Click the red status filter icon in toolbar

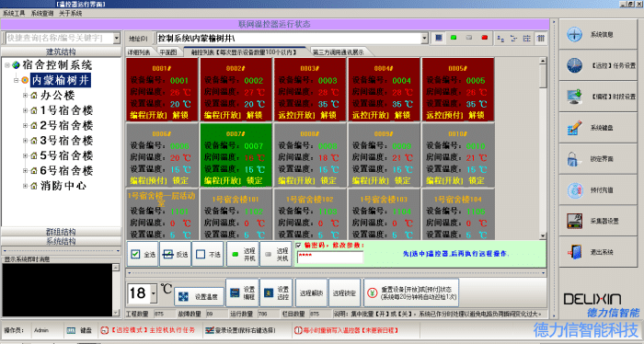[484, 38]
